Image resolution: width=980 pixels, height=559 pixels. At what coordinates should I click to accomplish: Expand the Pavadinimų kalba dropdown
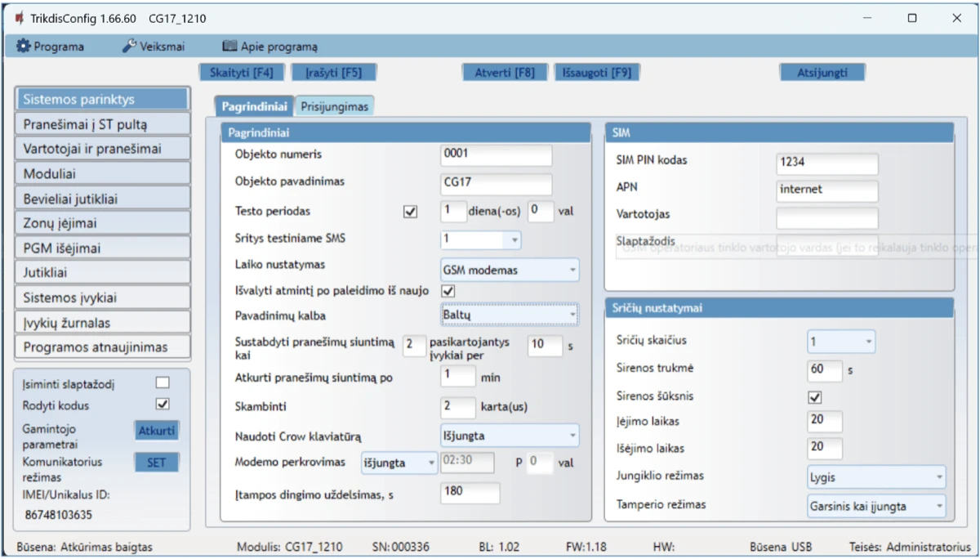click(509, 315)
